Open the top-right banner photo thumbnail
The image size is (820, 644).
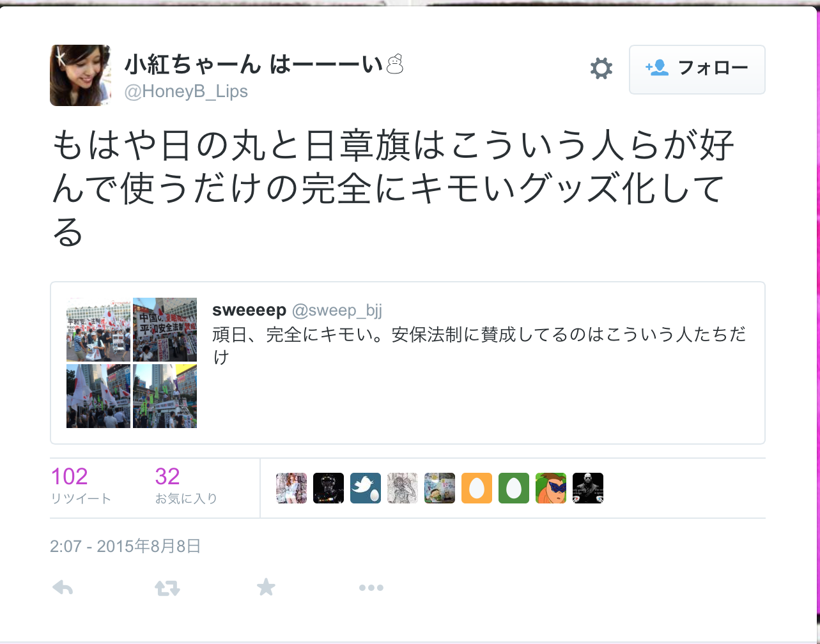pos(165,330)
